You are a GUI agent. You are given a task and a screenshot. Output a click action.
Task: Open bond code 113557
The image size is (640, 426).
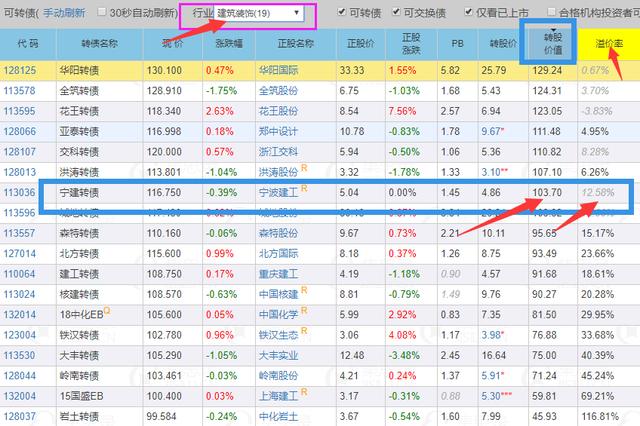[20, 233]
